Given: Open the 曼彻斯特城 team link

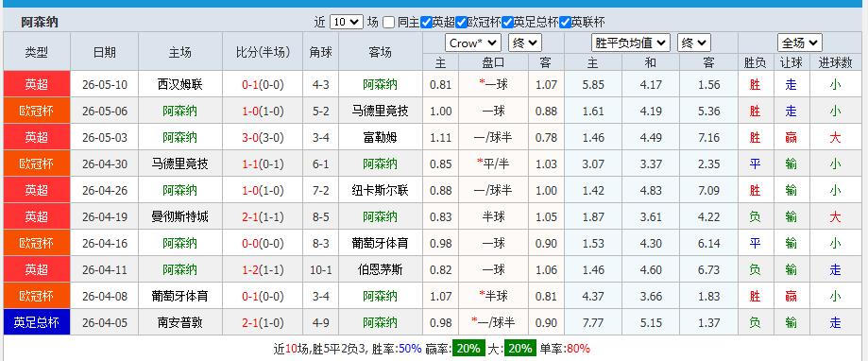Looking at the screenshot, I should coord(179,216).
